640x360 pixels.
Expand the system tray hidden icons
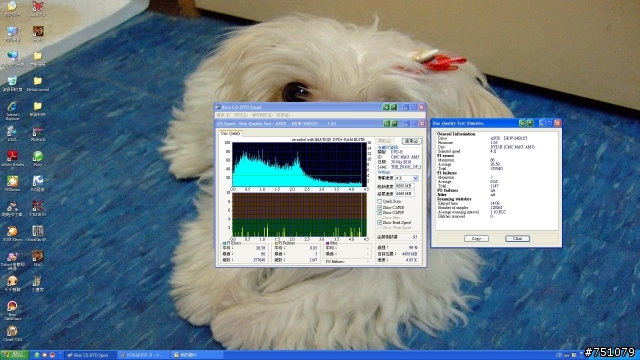coord(581,355)
